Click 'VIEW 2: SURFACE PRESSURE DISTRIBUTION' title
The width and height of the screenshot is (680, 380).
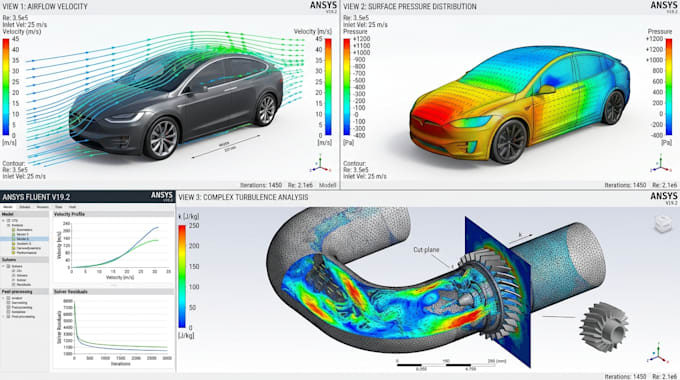(x=410, y=7)
